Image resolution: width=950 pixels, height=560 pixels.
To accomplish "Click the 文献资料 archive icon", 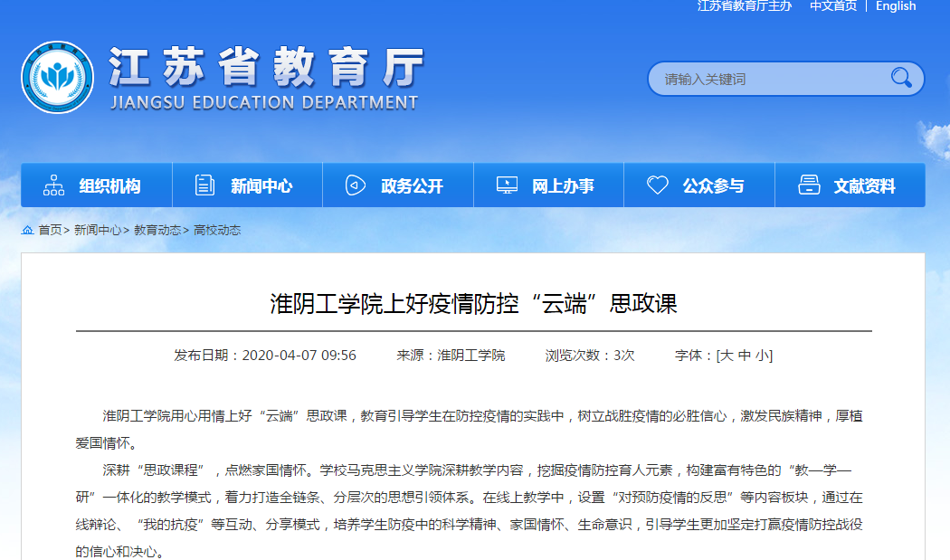I will click(809, 185).
